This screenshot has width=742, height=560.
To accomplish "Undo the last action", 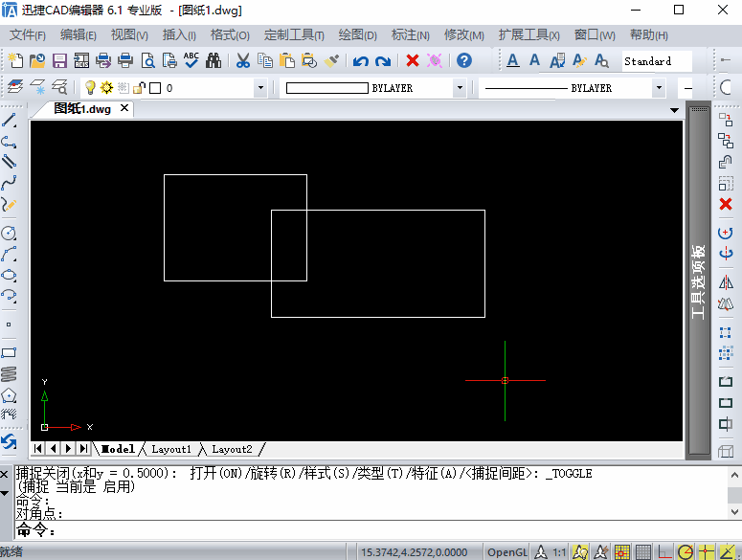I will pyautogui.click(x=361, y=61).
